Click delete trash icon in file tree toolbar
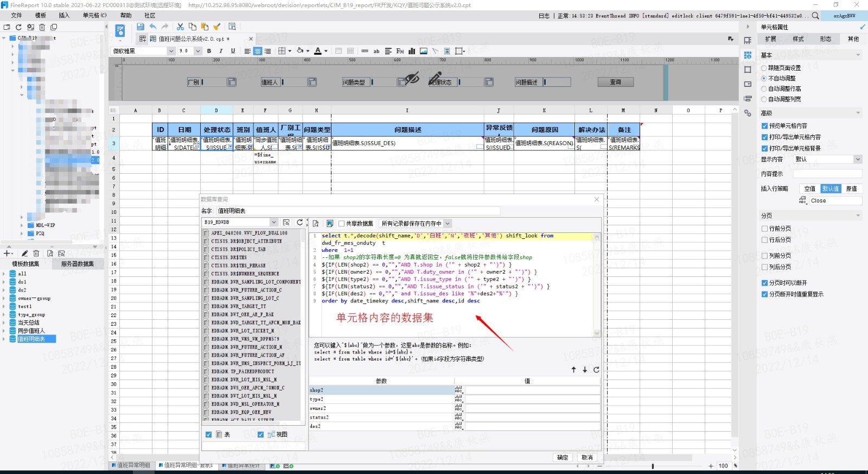The image size is (868, 474). click(x=42, y=27)
